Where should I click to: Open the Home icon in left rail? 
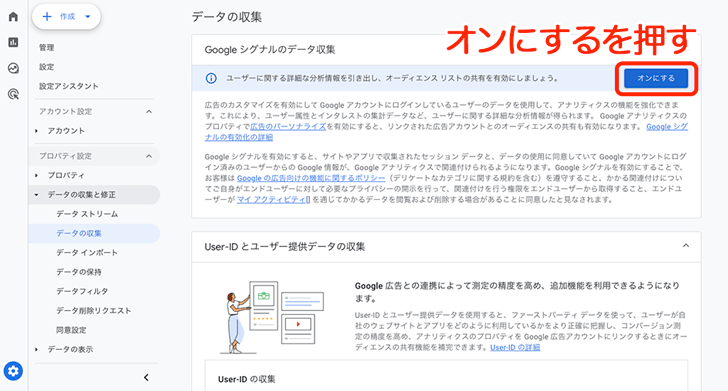pos(13,17)
